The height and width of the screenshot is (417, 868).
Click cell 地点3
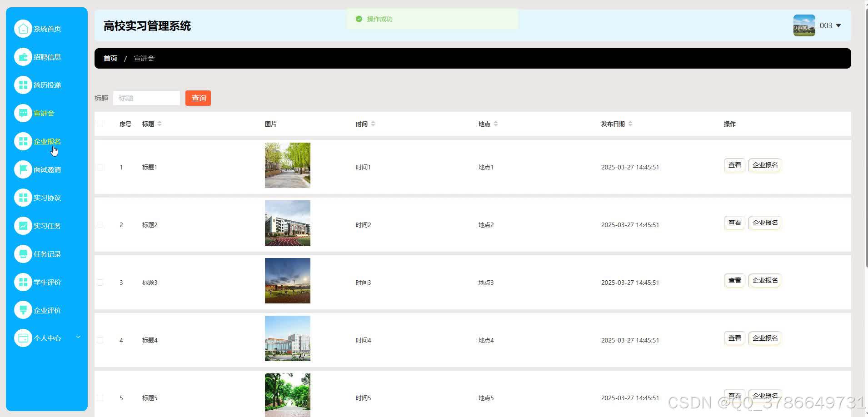pyautogui.click(x=486, y=283)
